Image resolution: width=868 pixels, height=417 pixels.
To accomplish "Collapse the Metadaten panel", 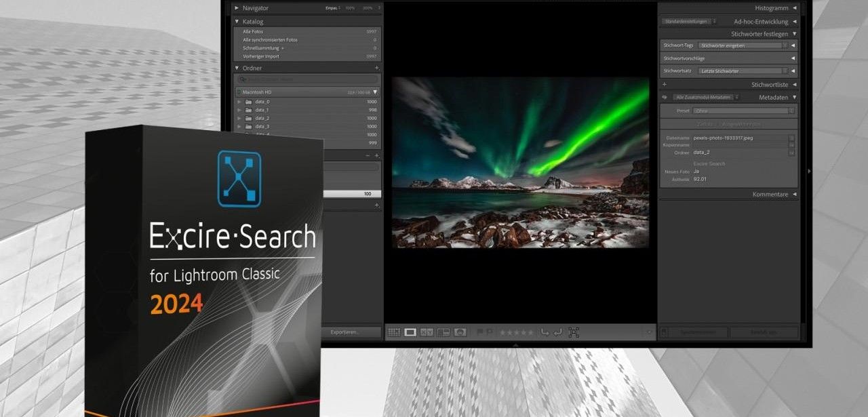I will pos(794,97).
